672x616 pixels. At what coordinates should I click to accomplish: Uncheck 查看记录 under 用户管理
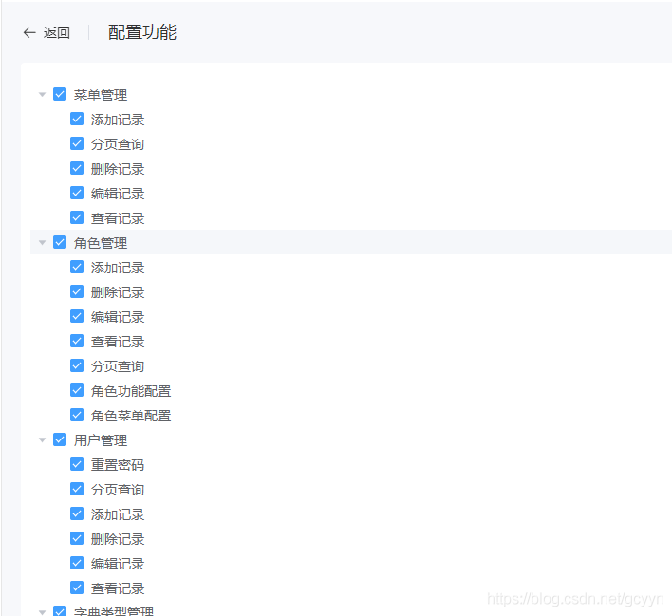(x=77, y=588)
